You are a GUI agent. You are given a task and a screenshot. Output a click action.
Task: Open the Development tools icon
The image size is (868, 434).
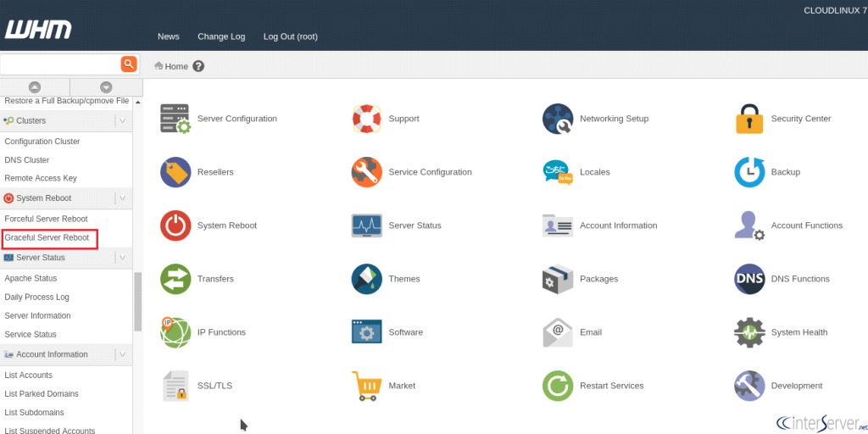pos(749,386)
